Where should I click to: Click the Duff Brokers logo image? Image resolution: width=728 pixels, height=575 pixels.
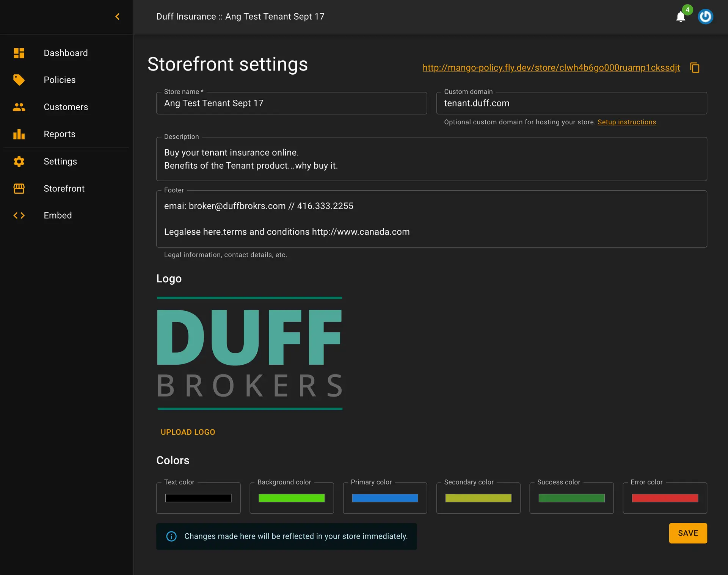point(249,353)
